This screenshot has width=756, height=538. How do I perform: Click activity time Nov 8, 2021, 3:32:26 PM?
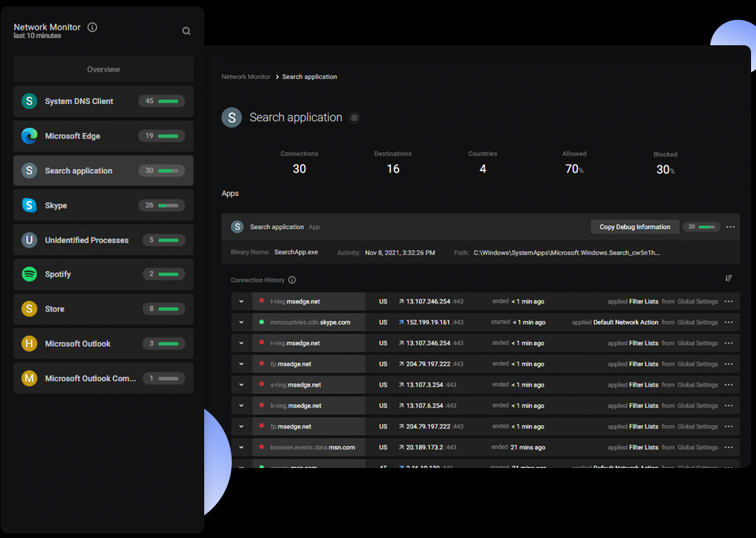point(400,252)
